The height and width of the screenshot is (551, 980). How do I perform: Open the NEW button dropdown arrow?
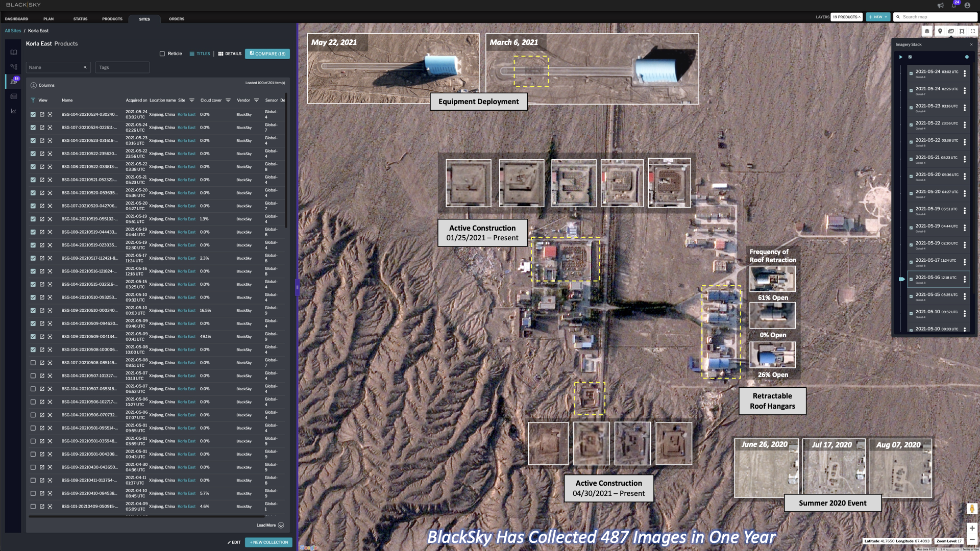click(886, 17)
